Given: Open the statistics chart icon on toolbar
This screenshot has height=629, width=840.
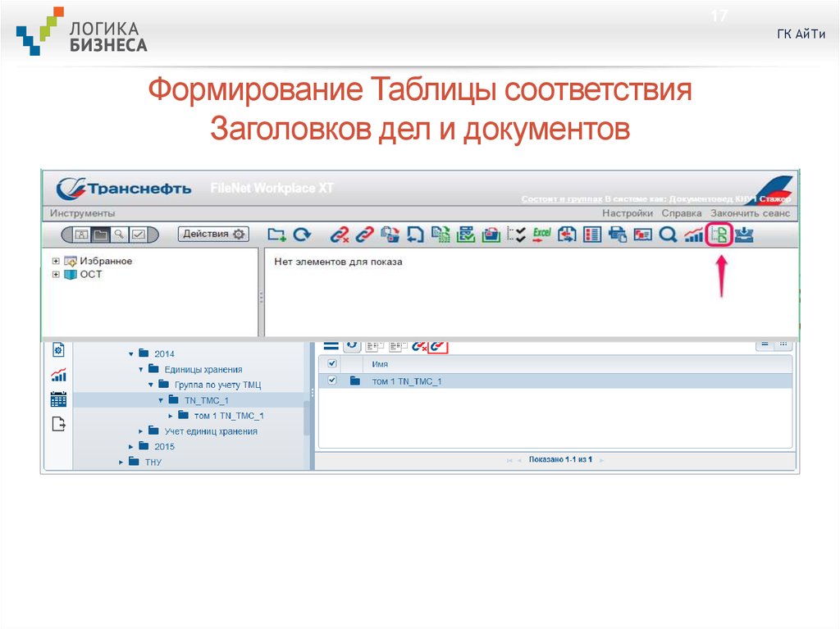Looking at the screenshot, I should [693, 234].
